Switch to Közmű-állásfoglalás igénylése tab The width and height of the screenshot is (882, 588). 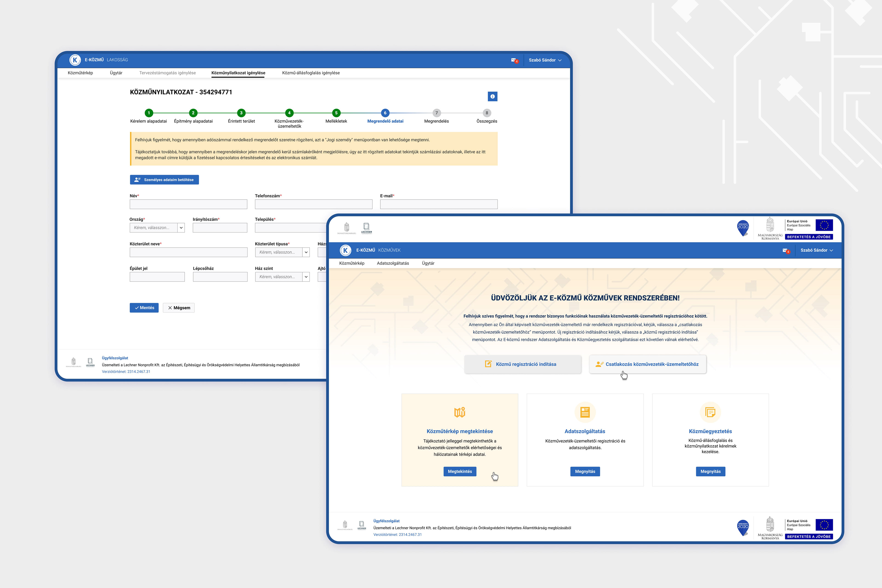311,73
